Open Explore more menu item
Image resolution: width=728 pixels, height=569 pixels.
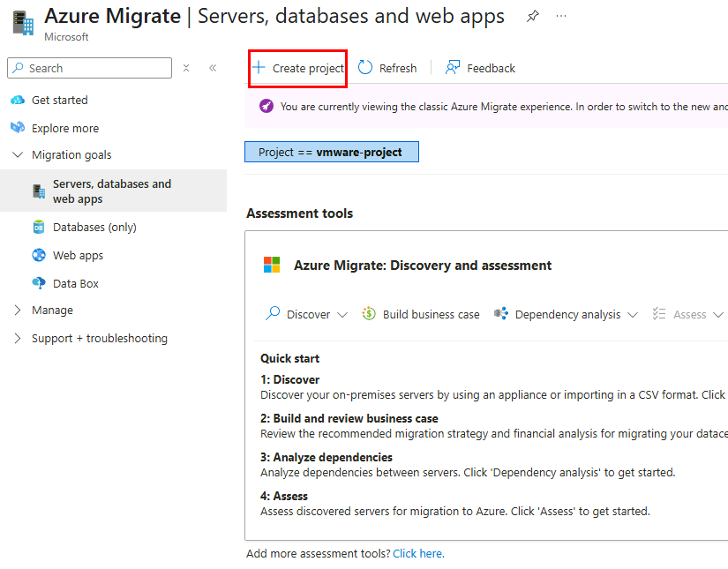pos(65,128)
